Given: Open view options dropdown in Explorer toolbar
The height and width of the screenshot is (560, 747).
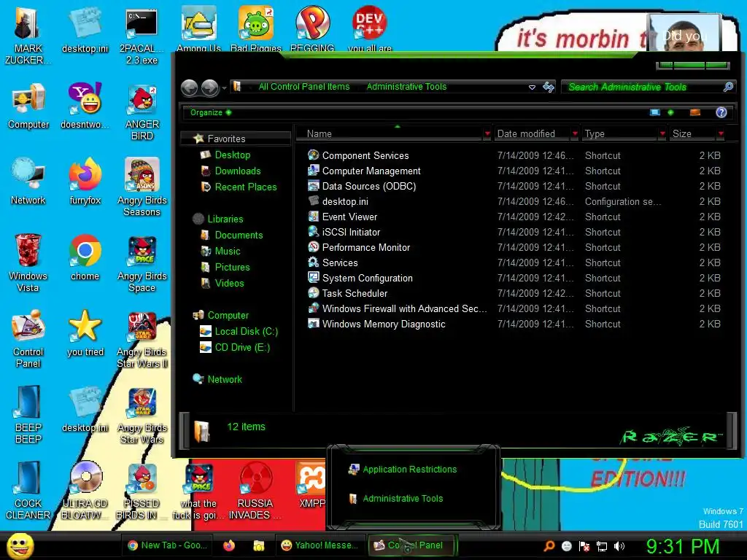Looking at the screenshot, I should (x=670, y=112).
